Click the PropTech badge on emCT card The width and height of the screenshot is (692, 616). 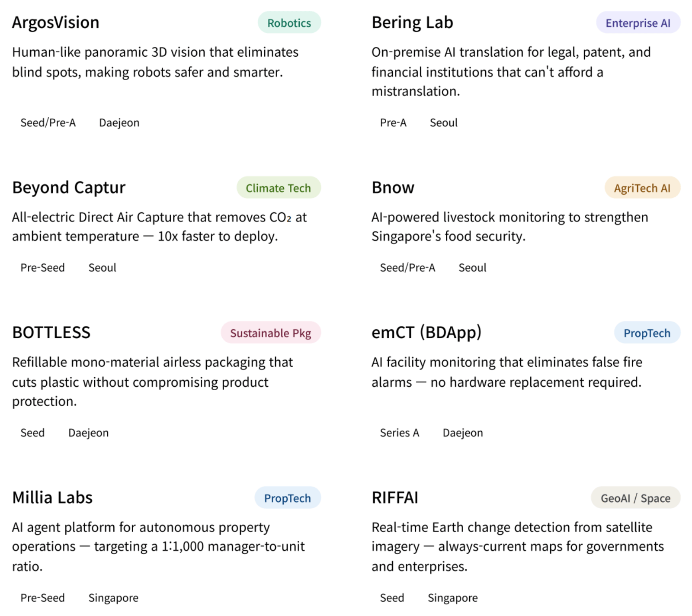tap(647, 333)
